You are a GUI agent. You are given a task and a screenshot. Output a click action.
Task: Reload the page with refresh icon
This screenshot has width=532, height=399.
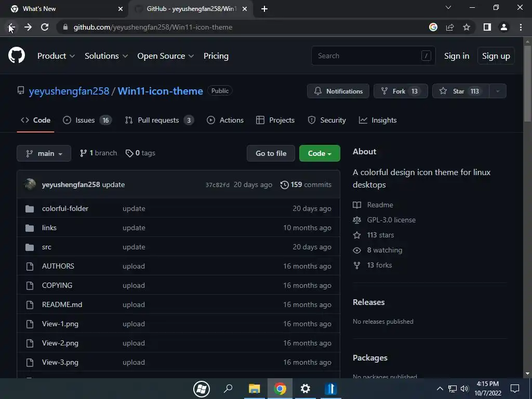click(45, 27)
